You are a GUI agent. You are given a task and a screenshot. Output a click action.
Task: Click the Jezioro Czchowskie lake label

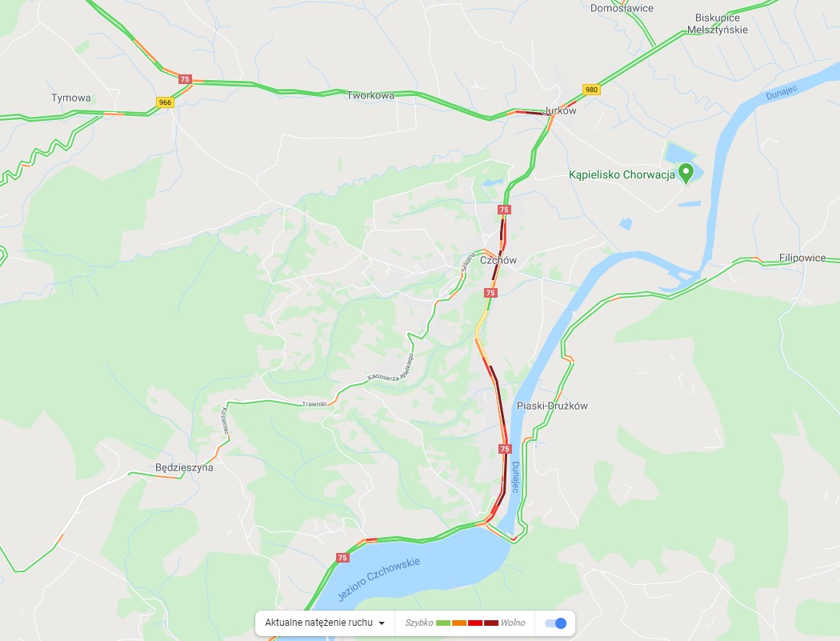(378, 579)
